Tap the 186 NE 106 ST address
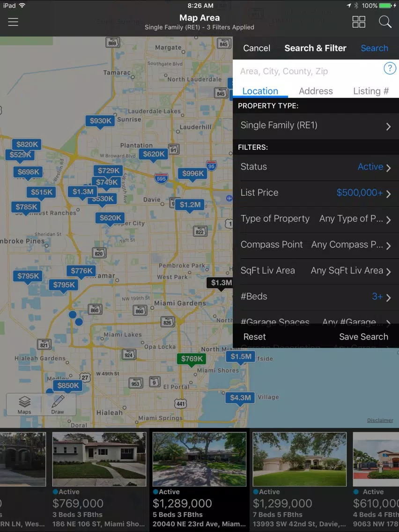This screenshot has width=399, height=532. (98, 524)
